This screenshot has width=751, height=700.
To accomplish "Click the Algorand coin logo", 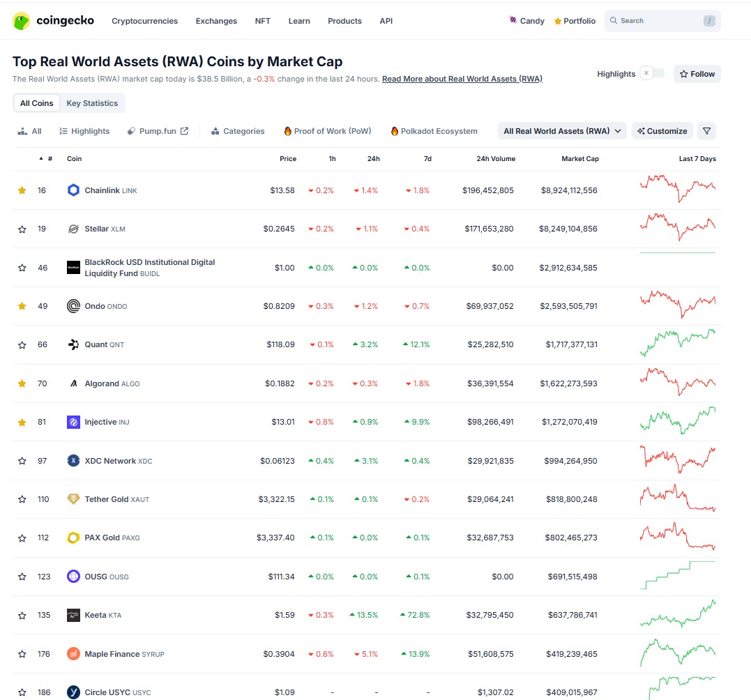I will tap(73, 383).
